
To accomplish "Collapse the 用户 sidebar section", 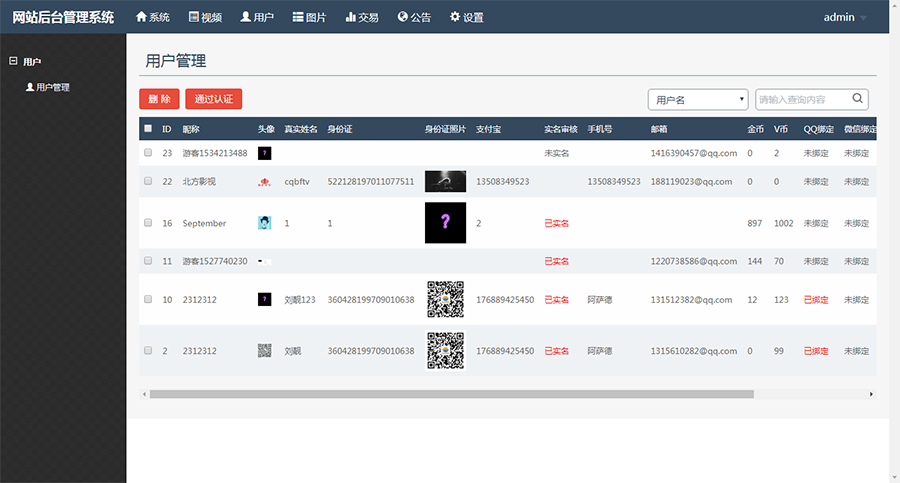I will coord(13,61).
